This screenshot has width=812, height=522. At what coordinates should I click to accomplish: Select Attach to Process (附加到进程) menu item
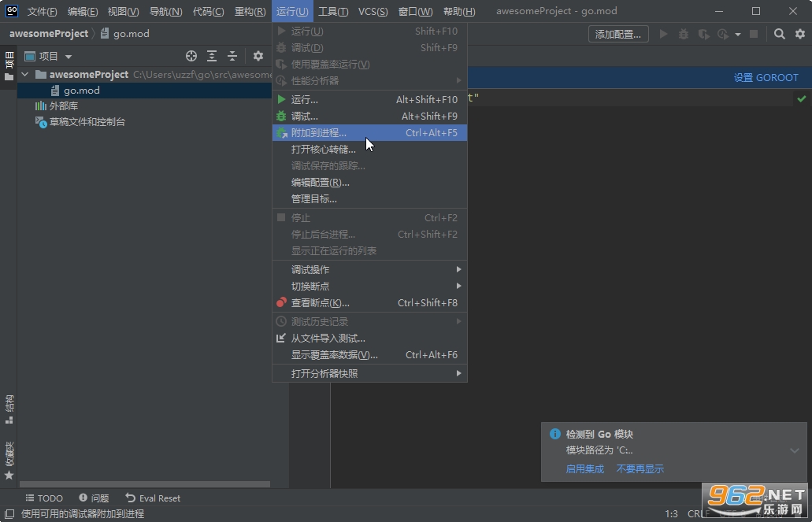[369, 132]
